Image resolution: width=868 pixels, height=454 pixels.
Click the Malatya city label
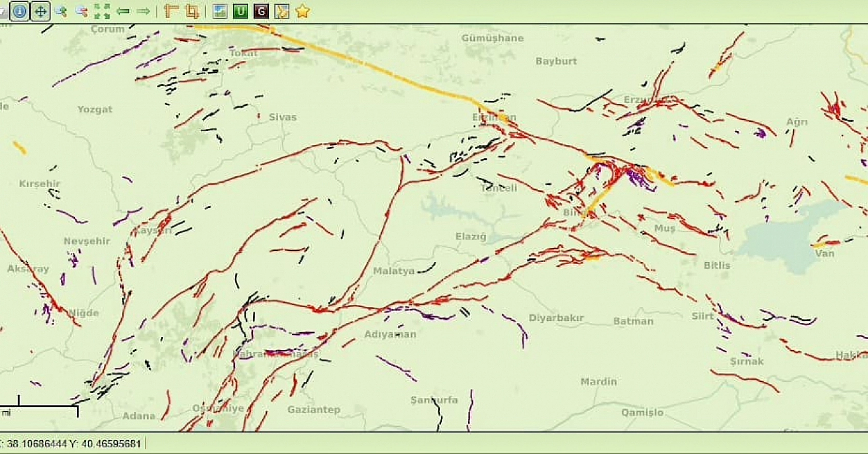[x=393, y=271]
